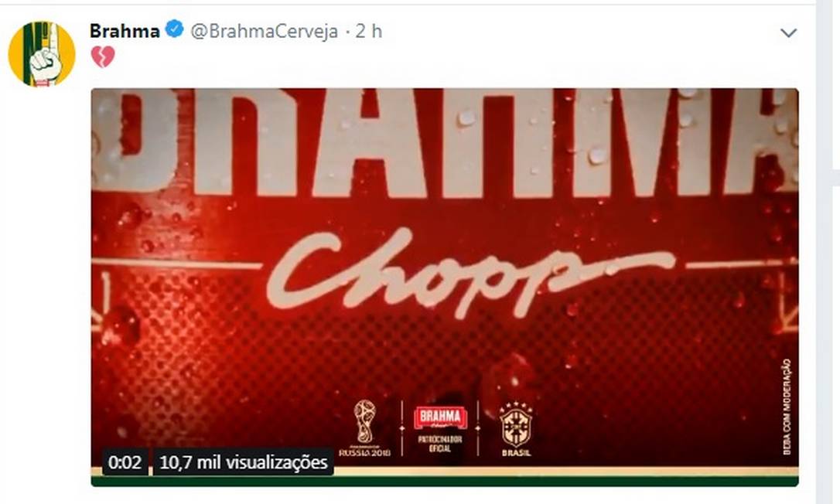Click the page's vertical scrollbar track

tap(828, 252)
